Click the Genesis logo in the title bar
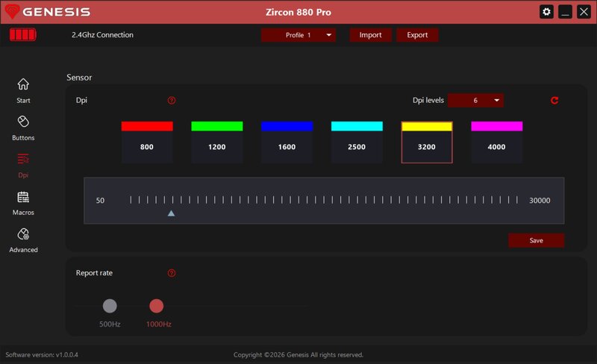597x364 pixels. [x=48, y=12]
